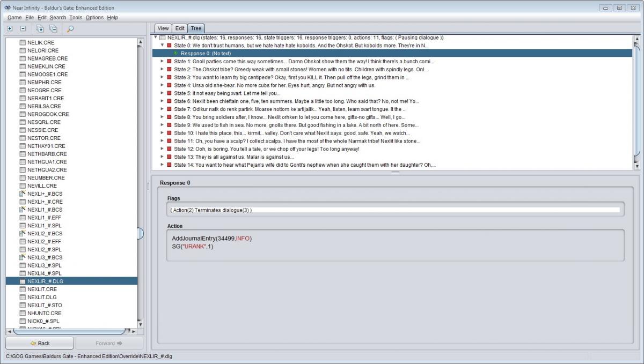Click the resource list vertical scrollbar
Image resolution: width=644 pixels, height=364 pixels.
[141, 182]
